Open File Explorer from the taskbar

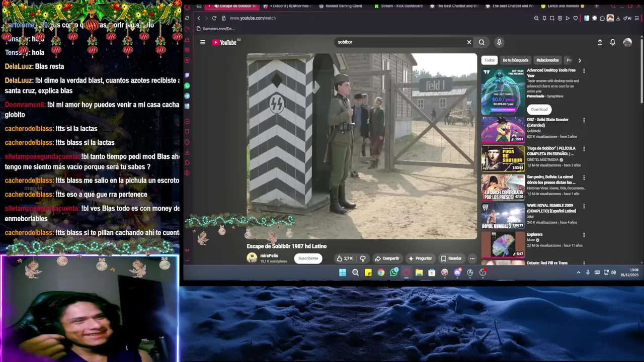419,273
